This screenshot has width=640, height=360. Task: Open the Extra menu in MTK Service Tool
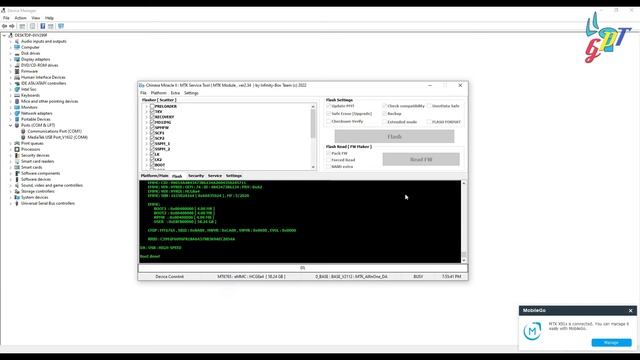(x=175, y=93)
